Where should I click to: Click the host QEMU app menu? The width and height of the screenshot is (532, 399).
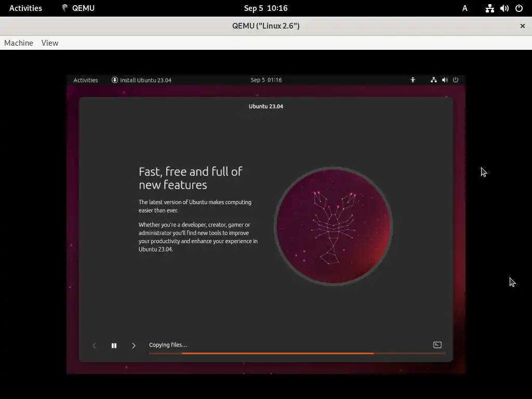[78, 8]
